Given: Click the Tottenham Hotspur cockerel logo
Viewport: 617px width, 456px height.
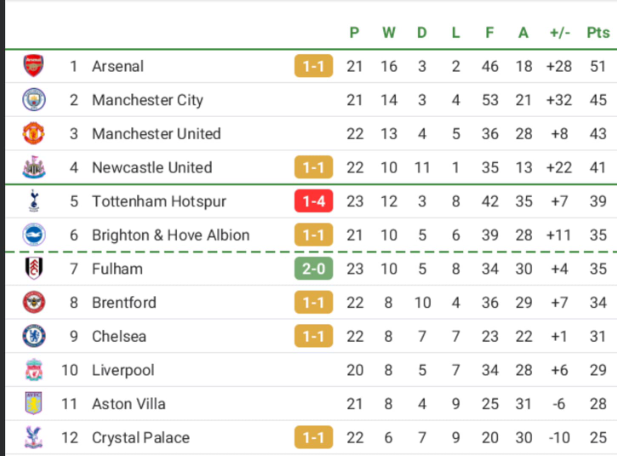Looking at the screenshot, I should 34,201.
